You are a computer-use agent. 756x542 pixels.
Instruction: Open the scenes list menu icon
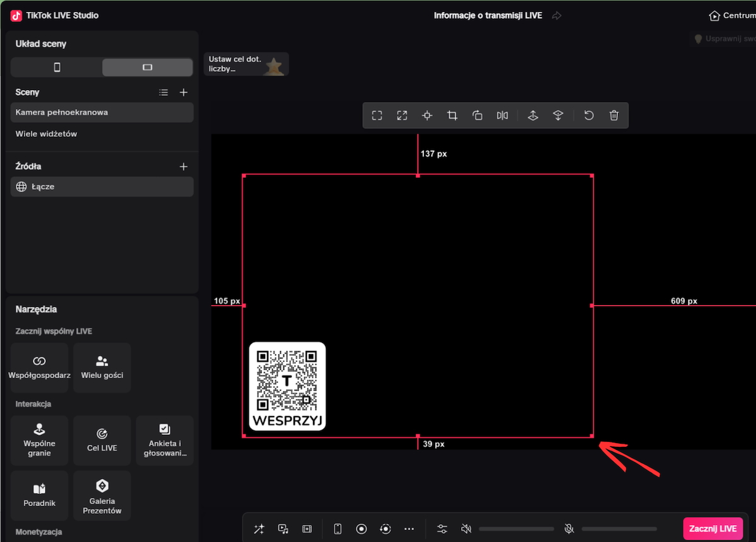tap(164, 92)
